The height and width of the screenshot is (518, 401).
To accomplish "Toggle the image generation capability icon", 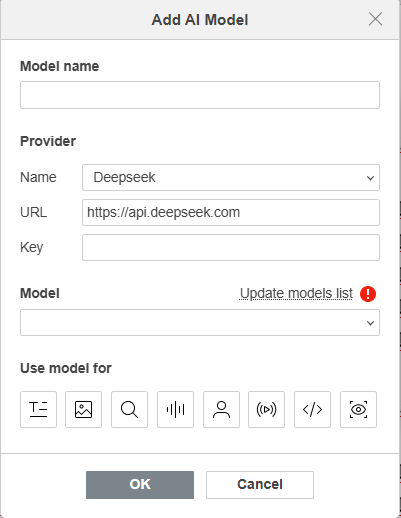I will (83, 409).
